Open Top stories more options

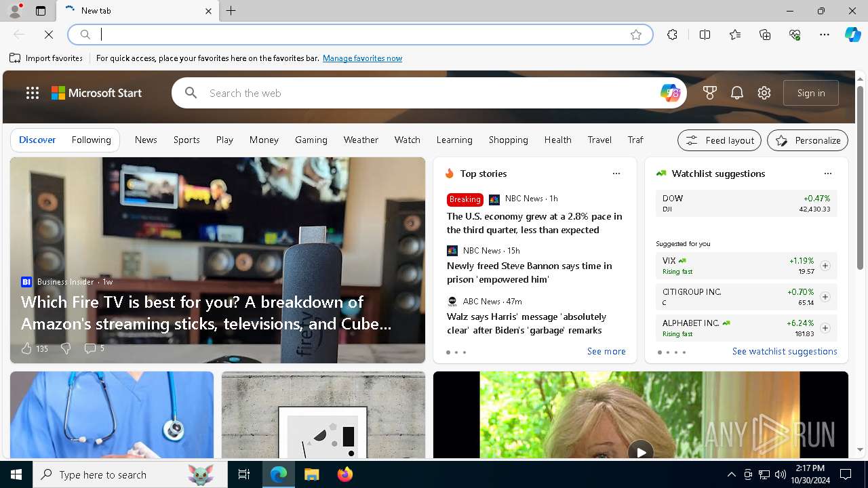click(616, 174)
